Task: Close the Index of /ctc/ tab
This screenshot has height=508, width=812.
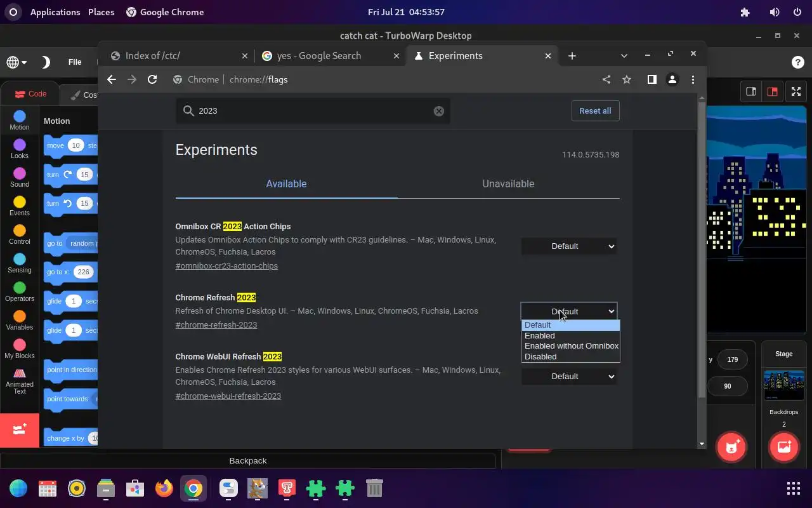Action: [245, 56]
